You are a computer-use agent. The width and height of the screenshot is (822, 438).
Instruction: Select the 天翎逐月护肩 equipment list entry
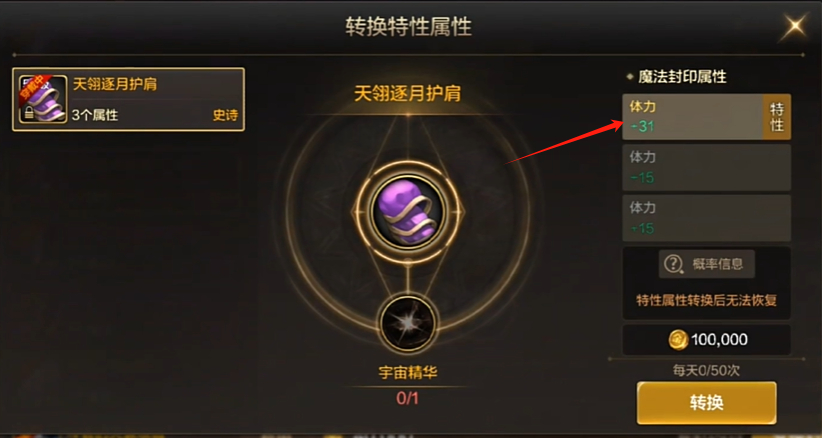[x=128, y=100]
